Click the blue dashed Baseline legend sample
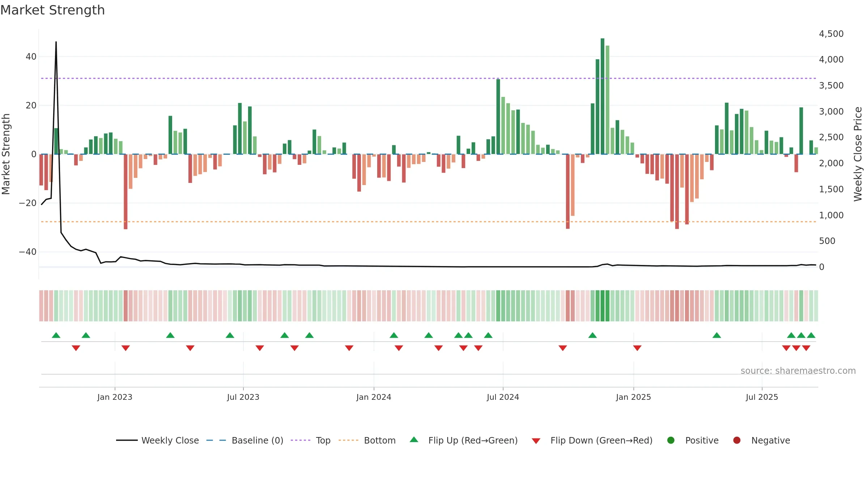Screen dimensions: 868x488 coord(216,440)
